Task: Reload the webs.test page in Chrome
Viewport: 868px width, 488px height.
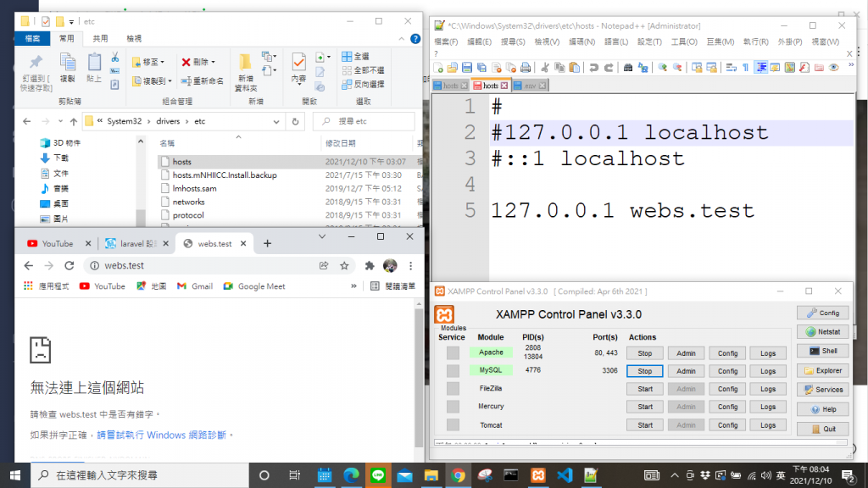Action: [70, 265]
